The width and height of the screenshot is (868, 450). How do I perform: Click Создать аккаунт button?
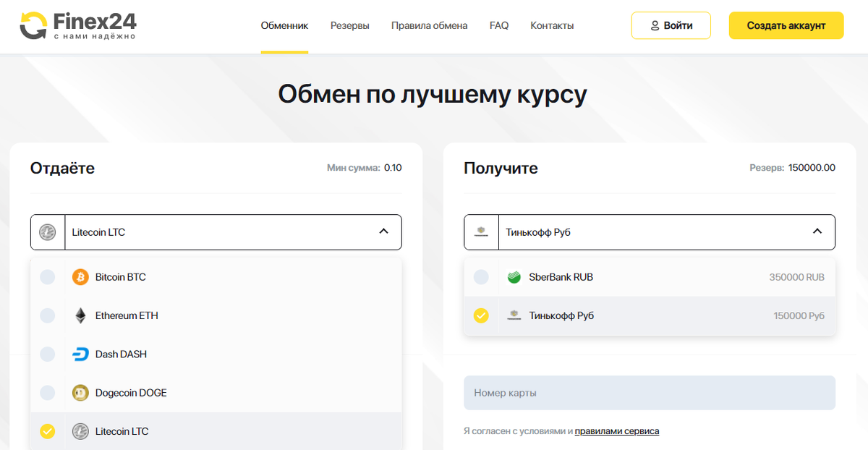pyautogui.click(x=786, y=25)
